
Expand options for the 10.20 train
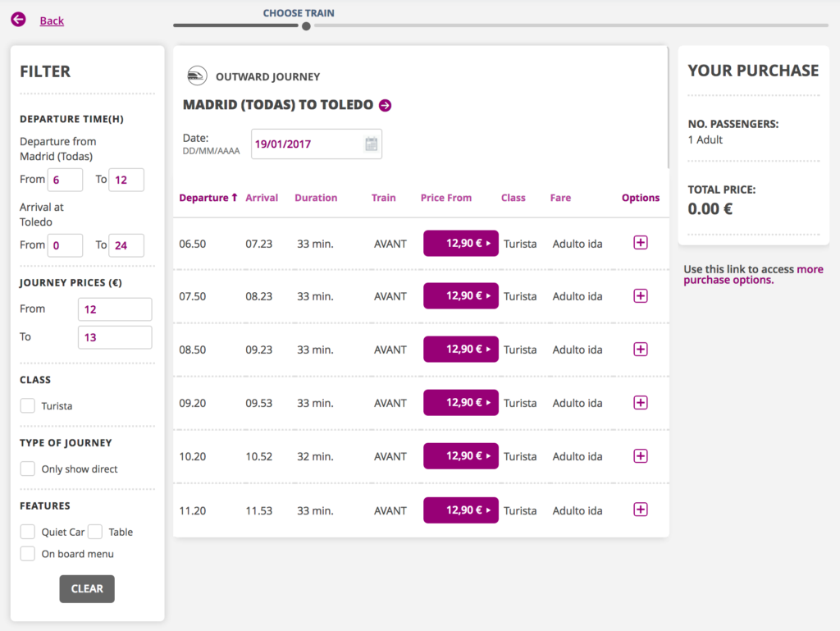point(640,456)
